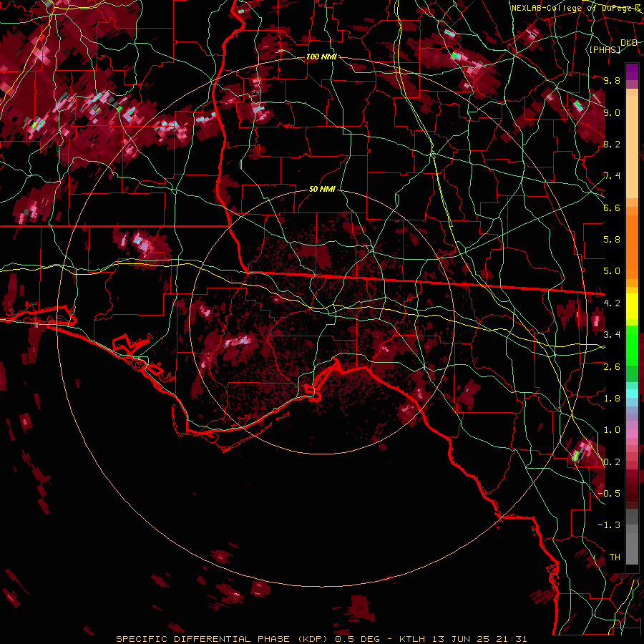Screen dimensions: 644x644
Task: Pick the cyan band on the color bar
Action: click(x=633, y=393)
